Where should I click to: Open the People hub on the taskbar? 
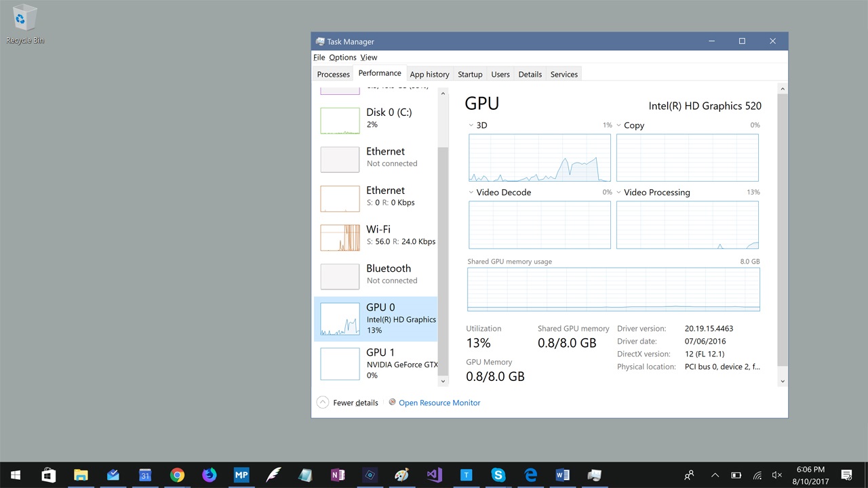click(688, 474)
